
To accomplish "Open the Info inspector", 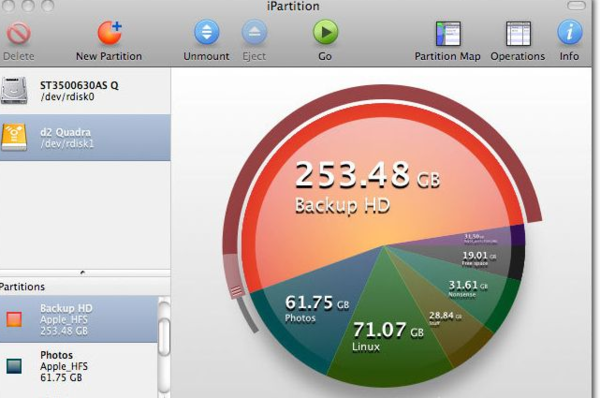I will click(569, 32).
